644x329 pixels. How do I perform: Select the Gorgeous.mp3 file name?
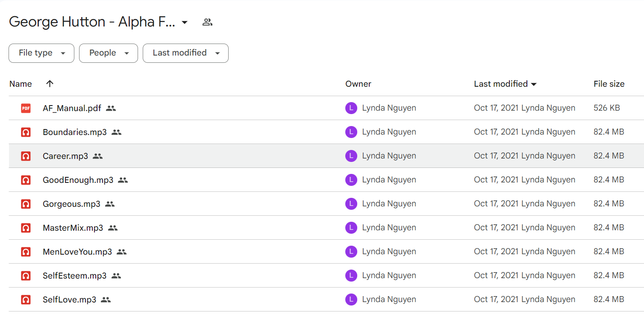point(71,204)
